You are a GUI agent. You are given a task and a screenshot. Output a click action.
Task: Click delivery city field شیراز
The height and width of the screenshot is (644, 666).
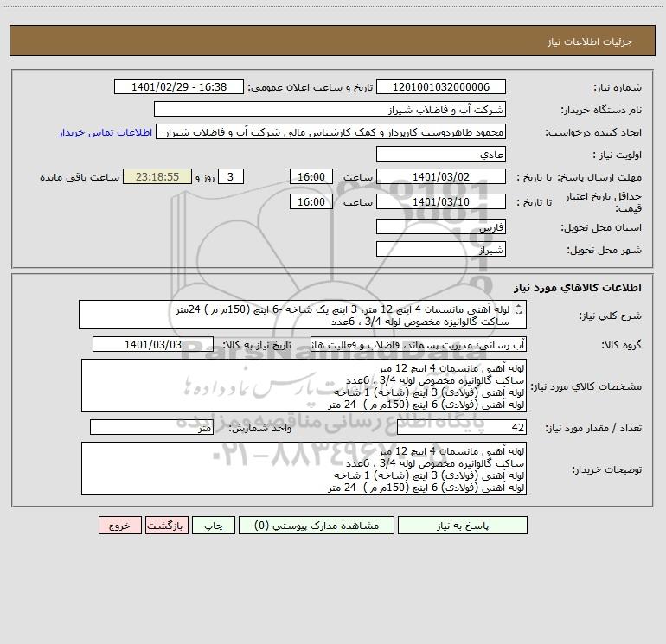(x=441, y=249)
